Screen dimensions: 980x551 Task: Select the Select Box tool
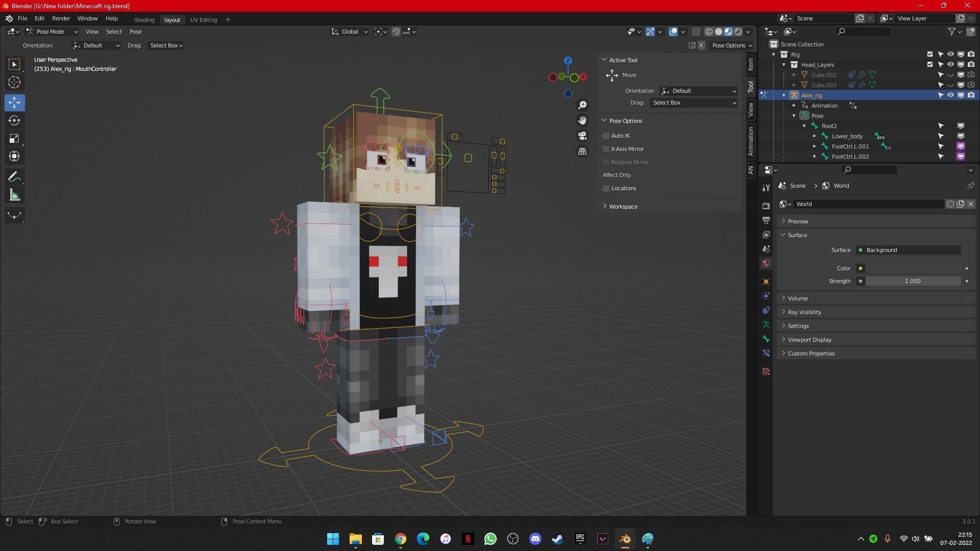tap(14, 64)
